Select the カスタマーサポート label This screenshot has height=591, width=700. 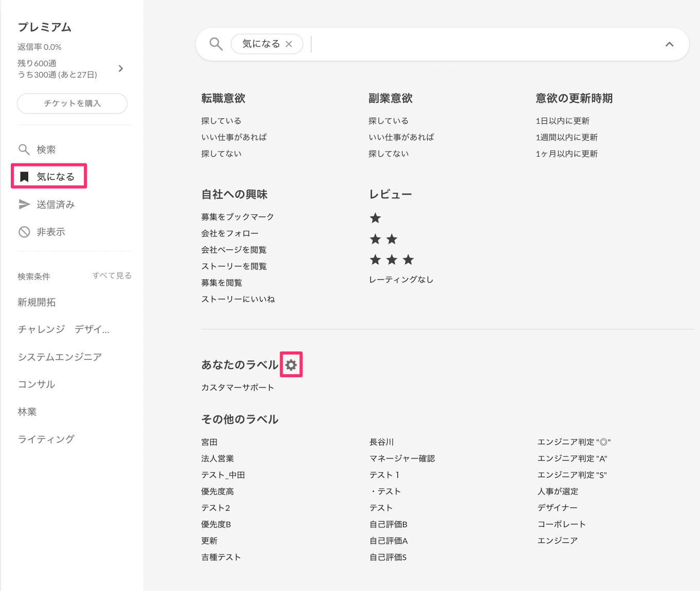[x=237, y=387]
